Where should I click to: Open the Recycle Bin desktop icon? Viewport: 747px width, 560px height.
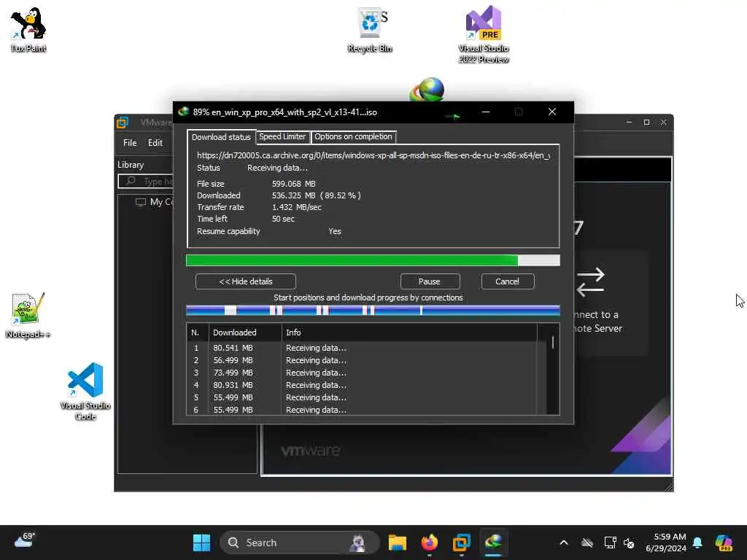[x=370, y=29]
